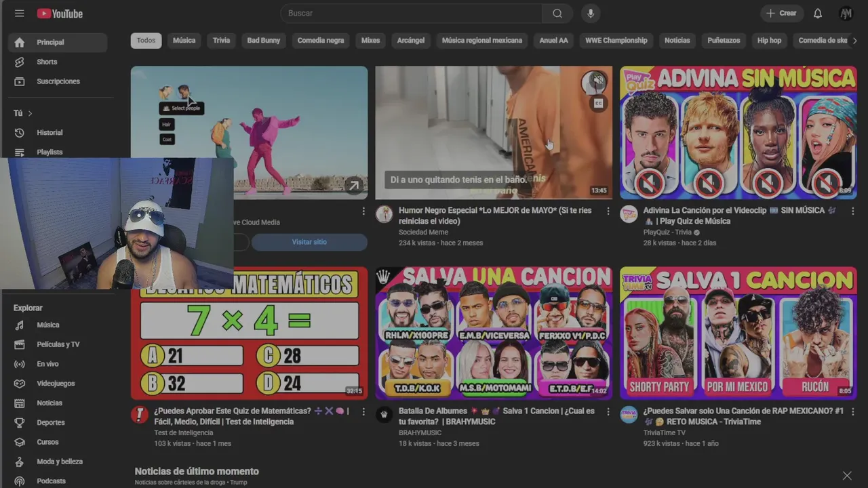Select the Anuel AA filter chip
The height and width of the screenshot is (488, 868).
tap(554, 41)
